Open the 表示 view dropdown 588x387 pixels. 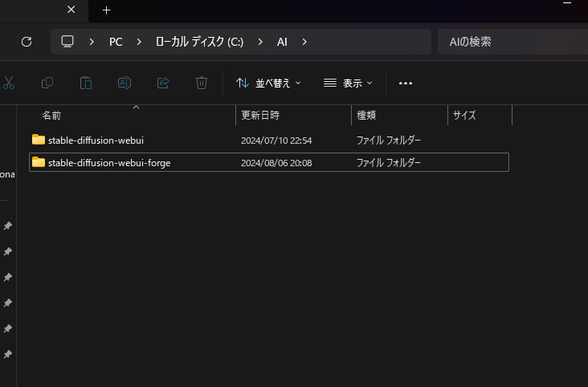click(x=348, y=83)
